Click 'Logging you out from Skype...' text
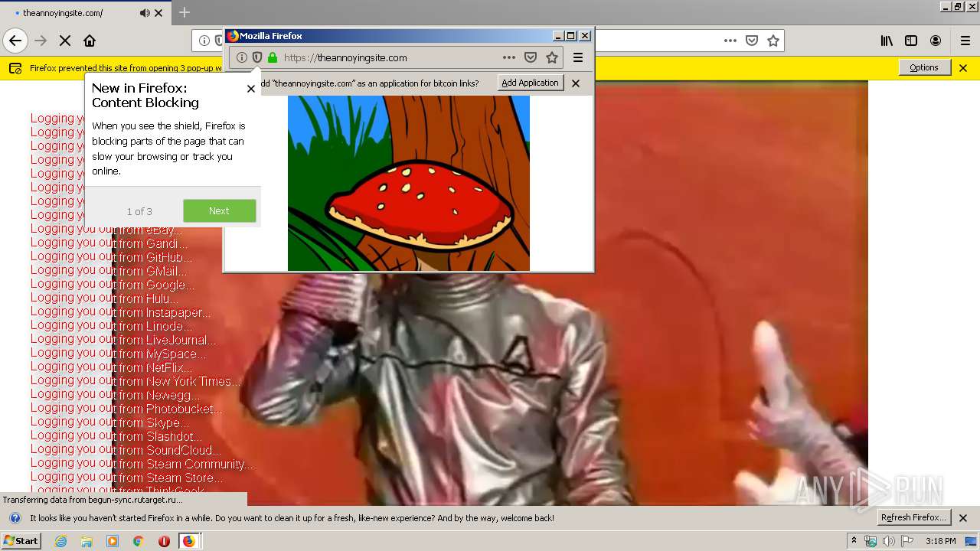This screenshot has height=551, width=980. click(x=109, y=422)
